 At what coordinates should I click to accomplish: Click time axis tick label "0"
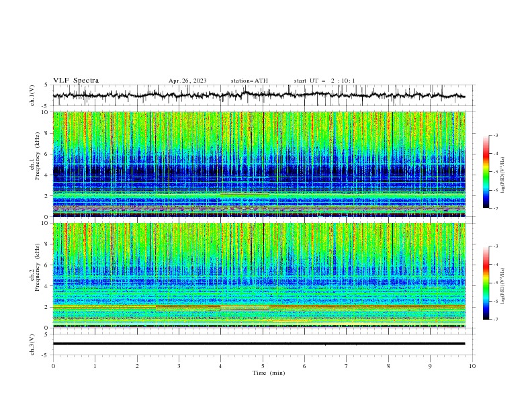click(53, 366)
